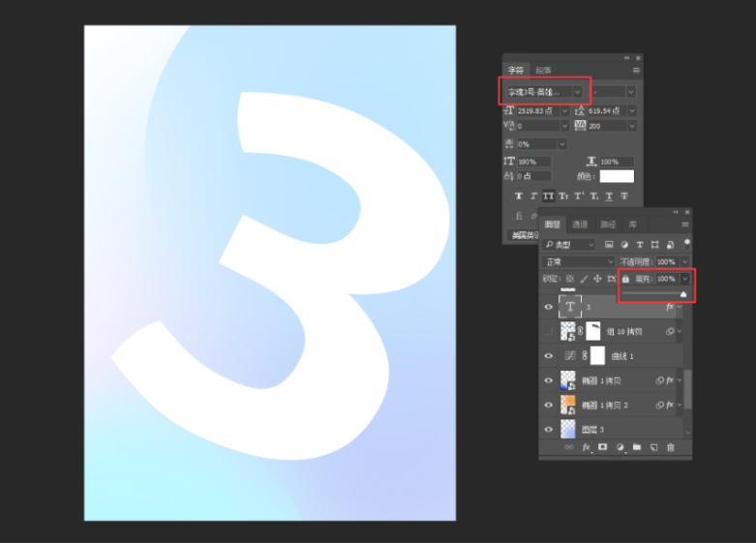Switch to the 通道 tab
The width and height of the screenshot is (756, 543).
(x=580, y=225)
